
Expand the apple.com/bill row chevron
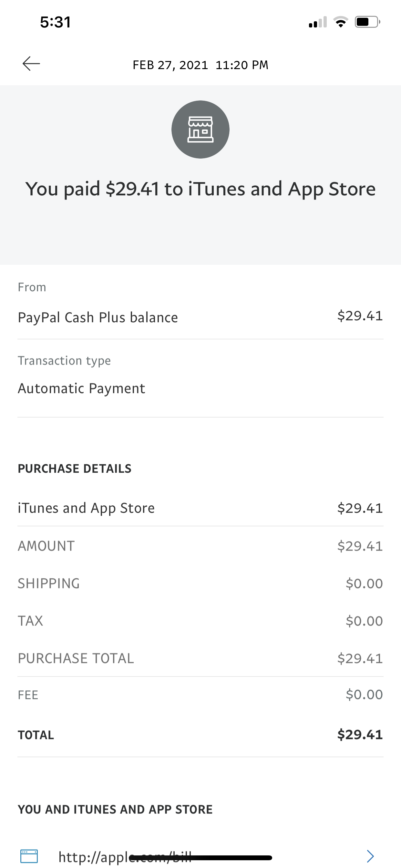pos(370,856)
